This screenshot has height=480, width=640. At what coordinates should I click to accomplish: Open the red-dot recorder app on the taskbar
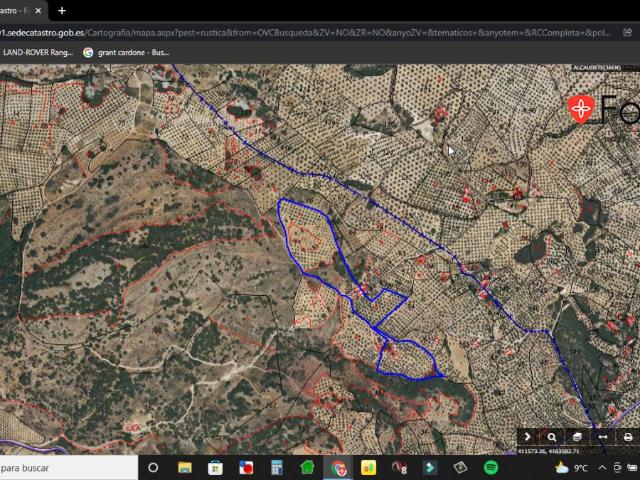click(x=246, y=467)
